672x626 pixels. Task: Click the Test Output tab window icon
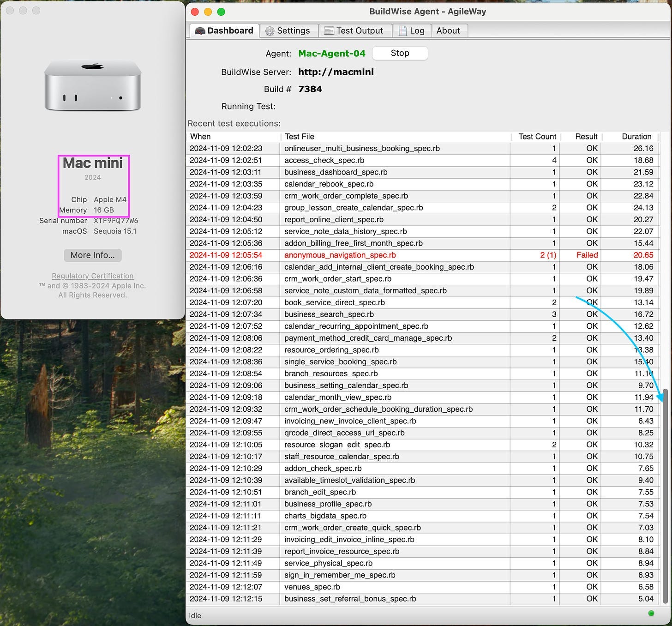pos(329,31)
